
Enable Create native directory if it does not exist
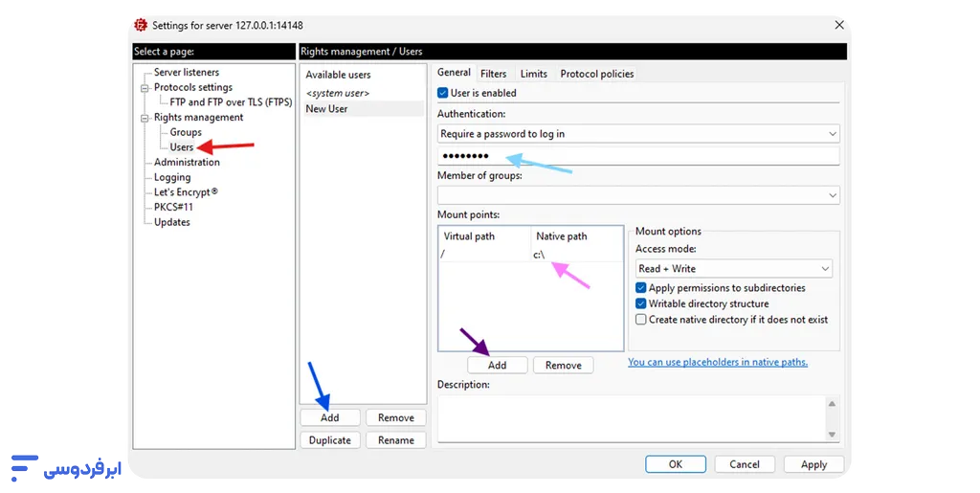[x=641, y=320]
